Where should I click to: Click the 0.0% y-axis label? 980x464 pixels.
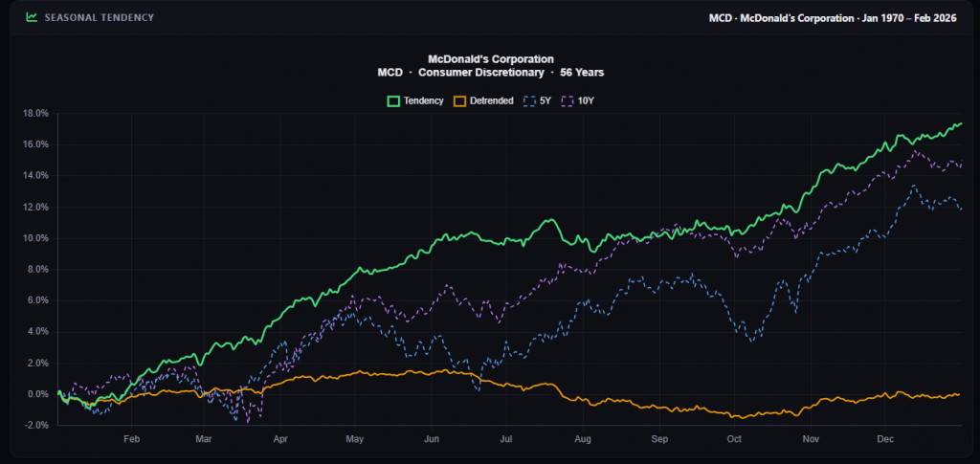tap(37, 394)
